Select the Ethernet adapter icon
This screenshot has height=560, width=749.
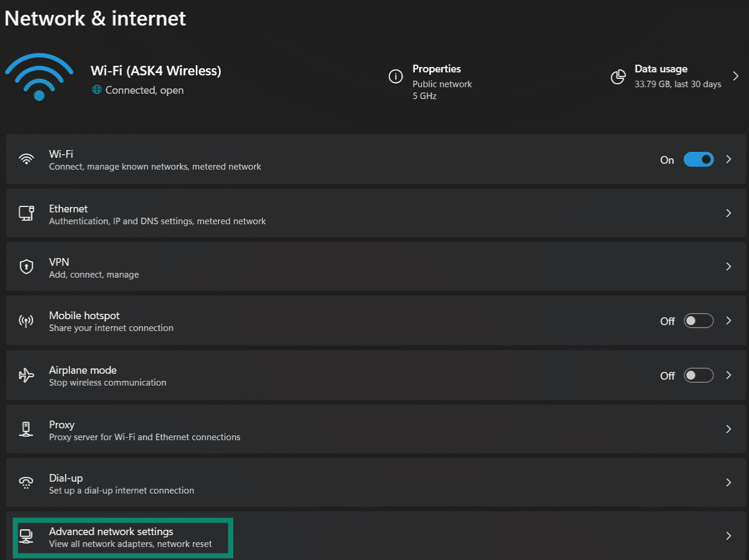26,213
